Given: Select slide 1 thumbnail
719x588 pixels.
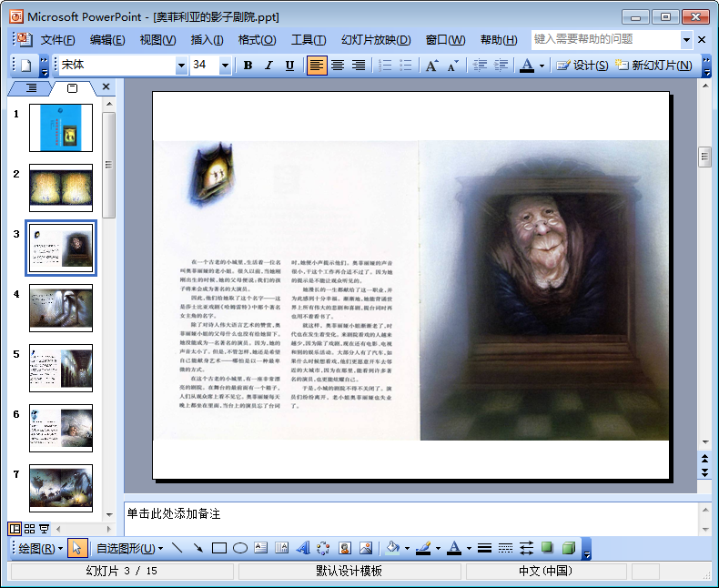Looking at the screenshot, I should tap(61, 127).
